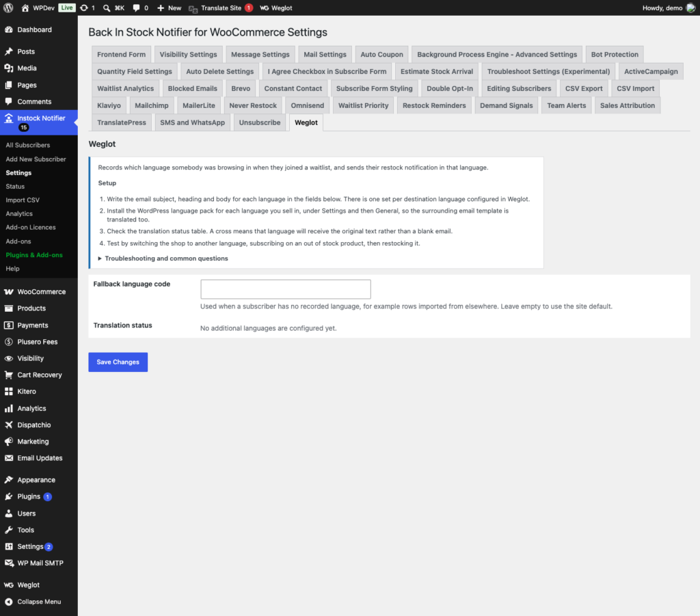Screen dimensions: 700x616
Task: Open the search magnifier icon
Action: (106, 8)
